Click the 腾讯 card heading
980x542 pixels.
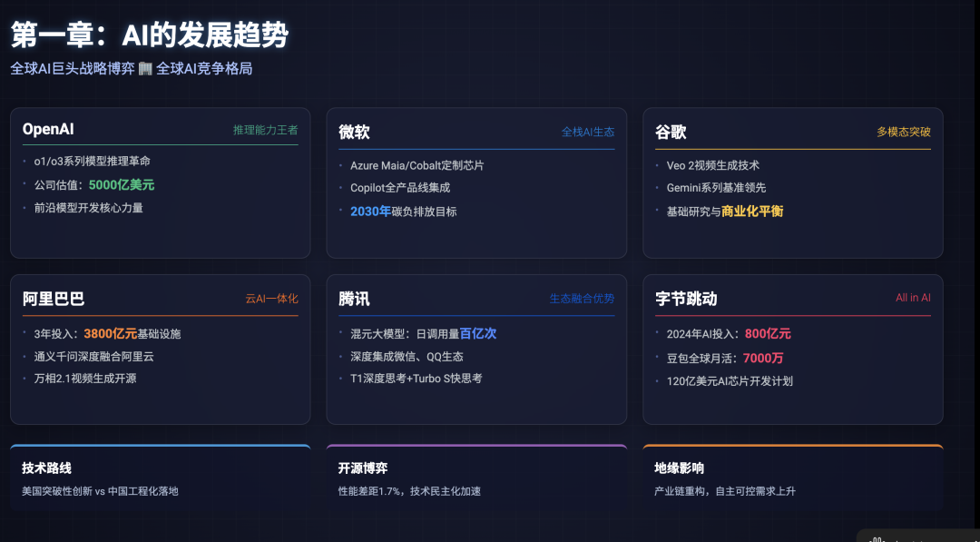click(355, 299)
